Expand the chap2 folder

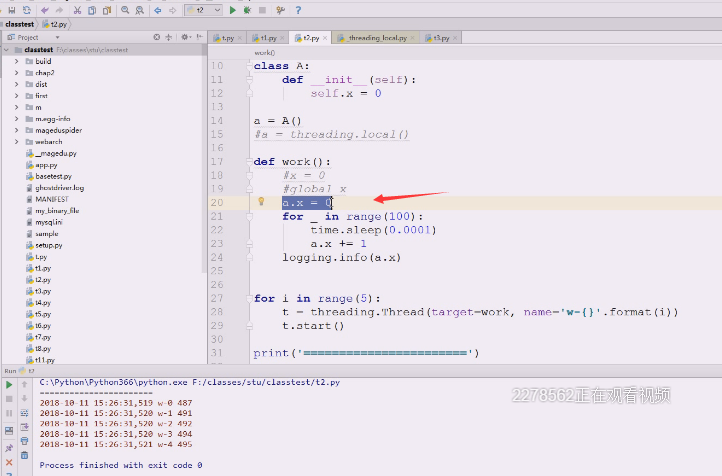(17, 73)
